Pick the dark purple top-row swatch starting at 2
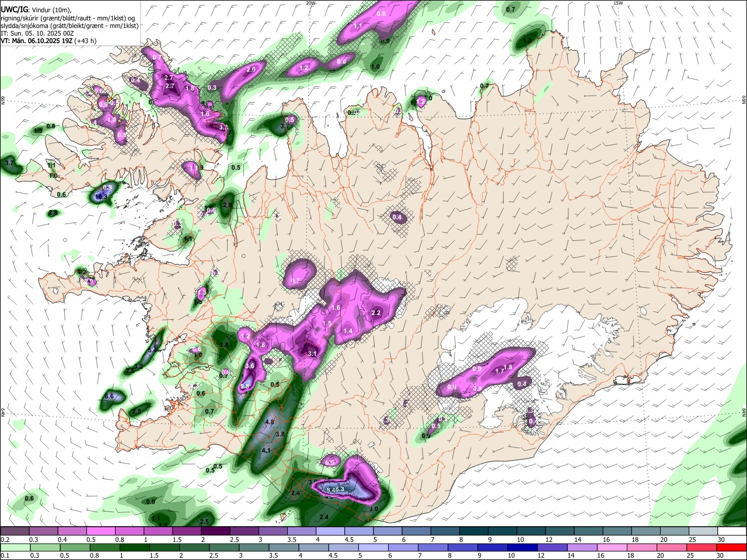Image resolution: width=747 pixels, height=560 pixels. tap(215, 531)
